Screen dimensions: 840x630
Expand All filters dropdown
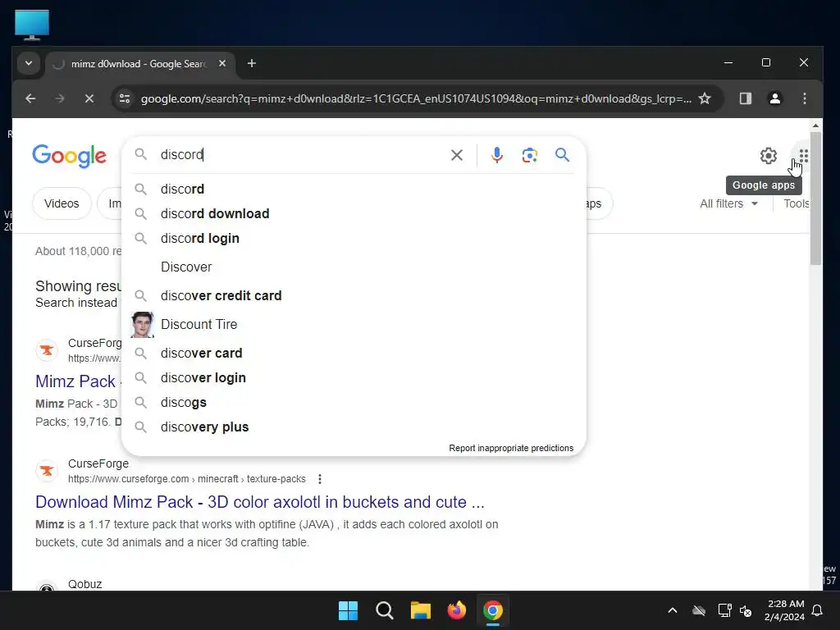(x=728, y=203)
